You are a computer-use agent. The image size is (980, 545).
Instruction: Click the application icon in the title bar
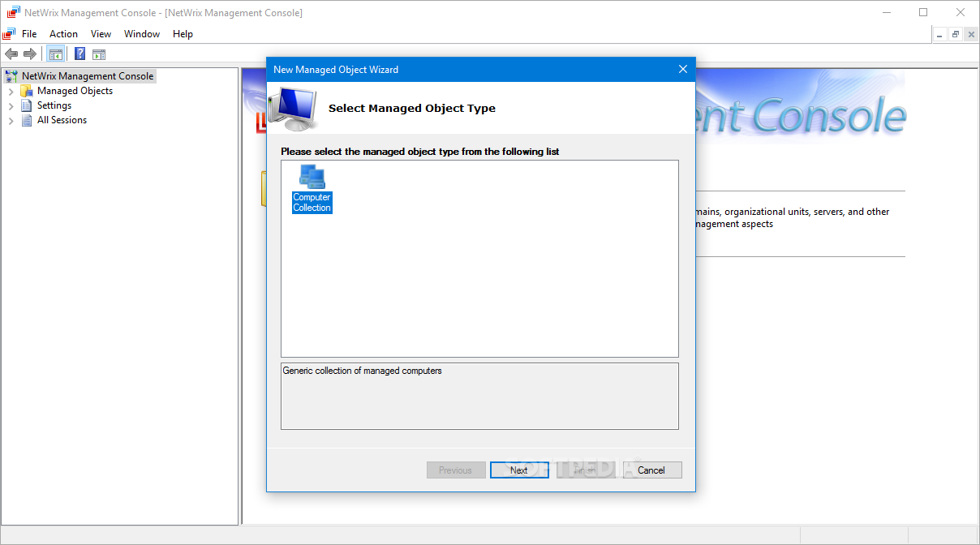[13, 13]
